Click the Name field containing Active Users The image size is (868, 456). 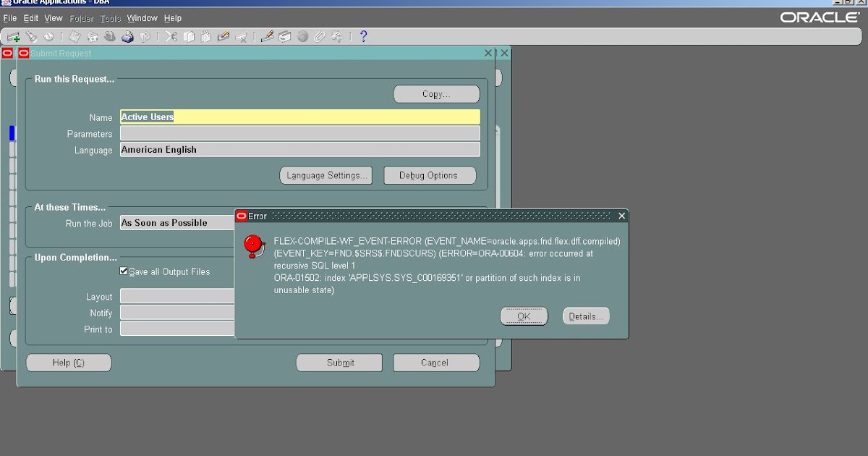pos(299,117)
